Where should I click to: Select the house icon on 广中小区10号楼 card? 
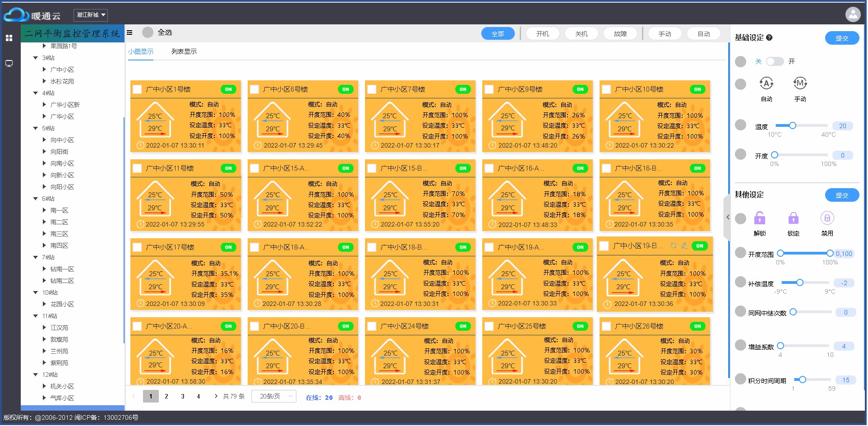624,120
